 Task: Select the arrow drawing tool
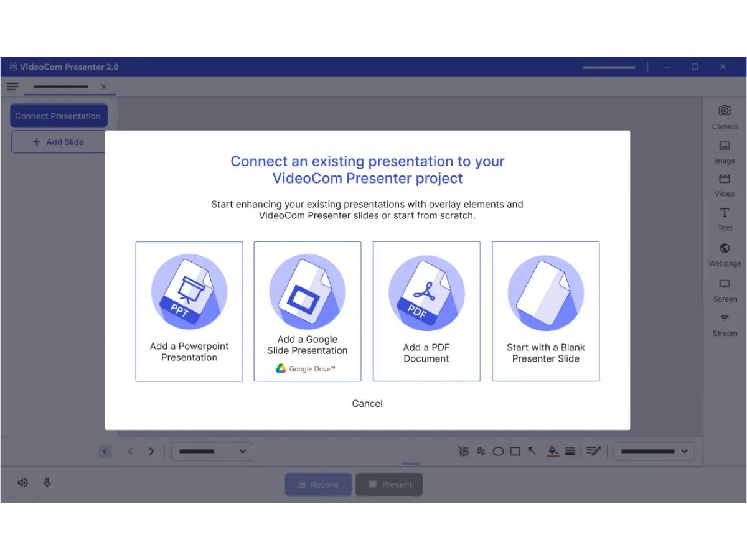click(532, 452)
